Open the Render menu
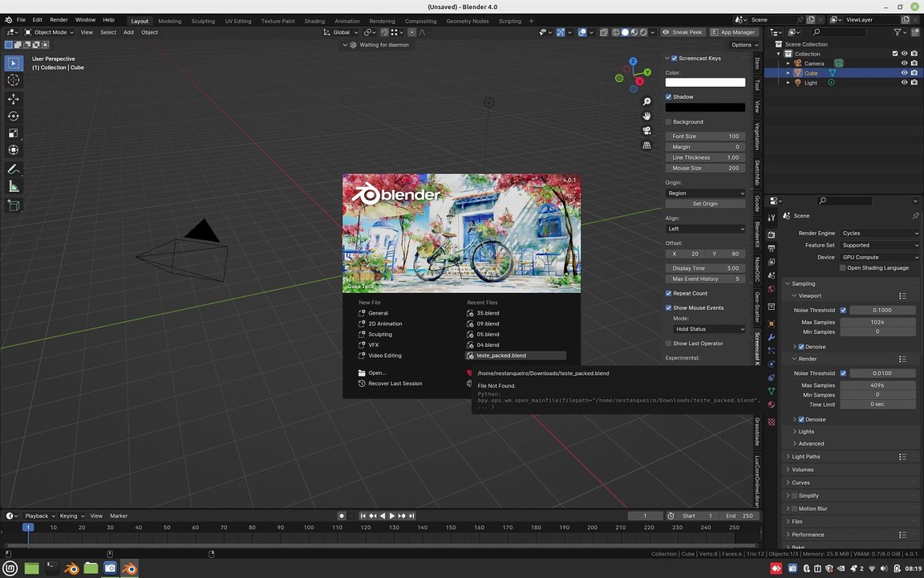Screen dimensions: 924x578 coord(59,20)
